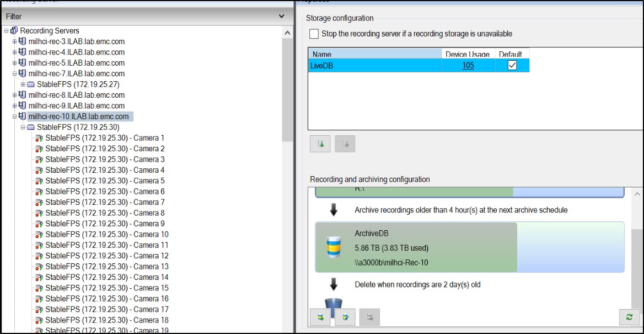The height and width of the screenshot is (334, 644).
Task: Click the milhci-rec-10 server icon
Action: point(23,116)
